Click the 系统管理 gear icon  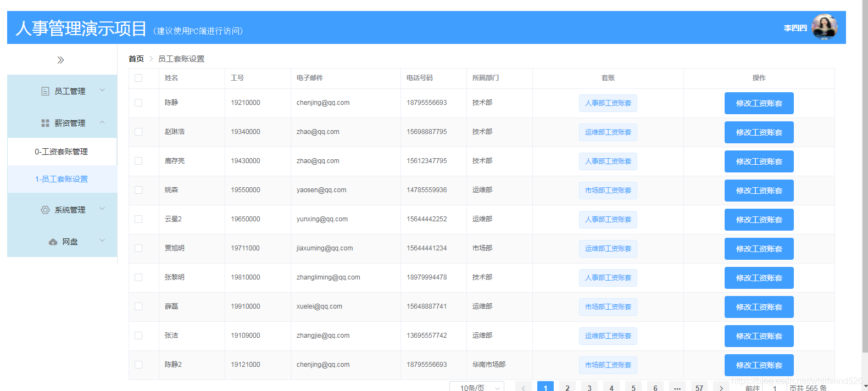[45, 210]
